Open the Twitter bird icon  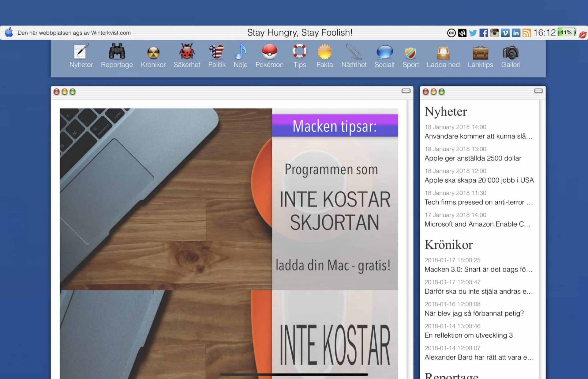coord(473,33)
